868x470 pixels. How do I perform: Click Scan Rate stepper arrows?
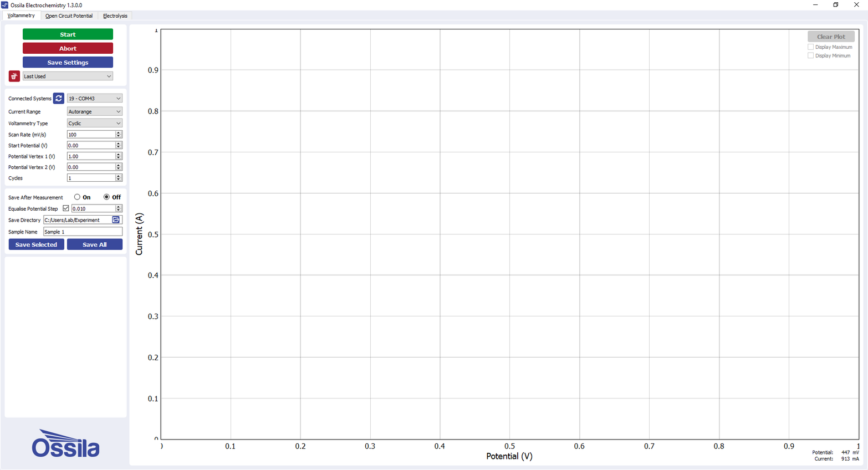pyautogui.click(x=118, y=135)
